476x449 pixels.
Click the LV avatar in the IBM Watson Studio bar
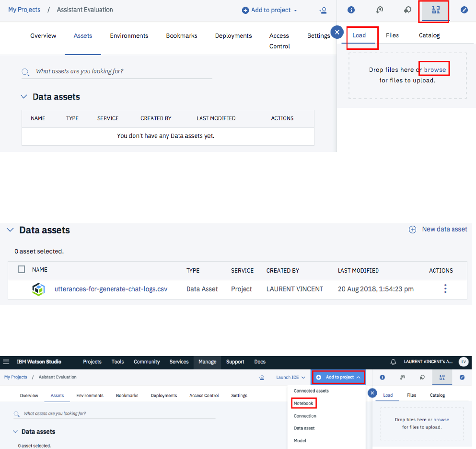click(x=464, y=362)
